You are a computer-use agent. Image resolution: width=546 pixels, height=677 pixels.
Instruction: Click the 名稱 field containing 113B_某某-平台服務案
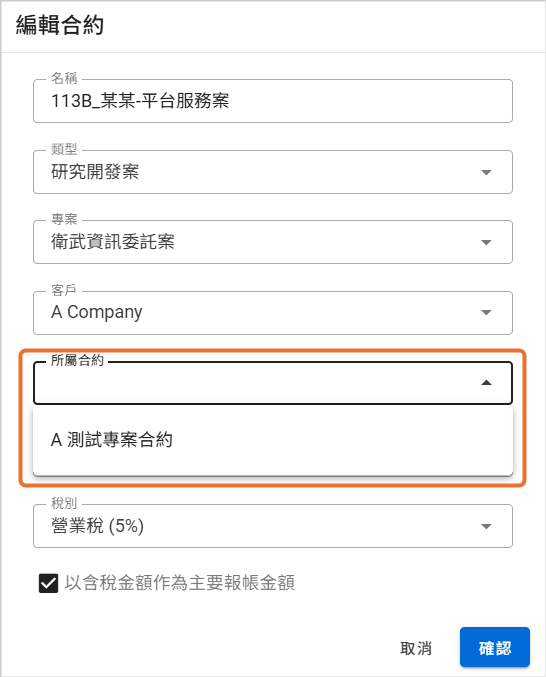(x=273, y=101)
